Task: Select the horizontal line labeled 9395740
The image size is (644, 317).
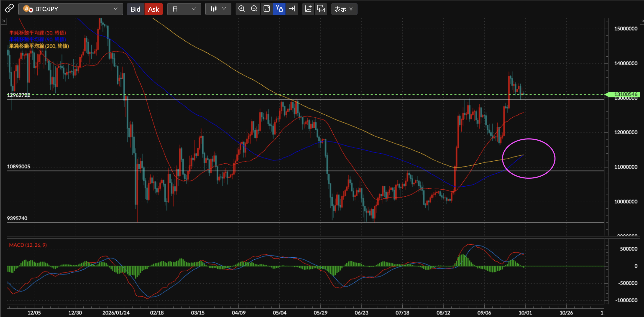Action: (x=305, y=223)
